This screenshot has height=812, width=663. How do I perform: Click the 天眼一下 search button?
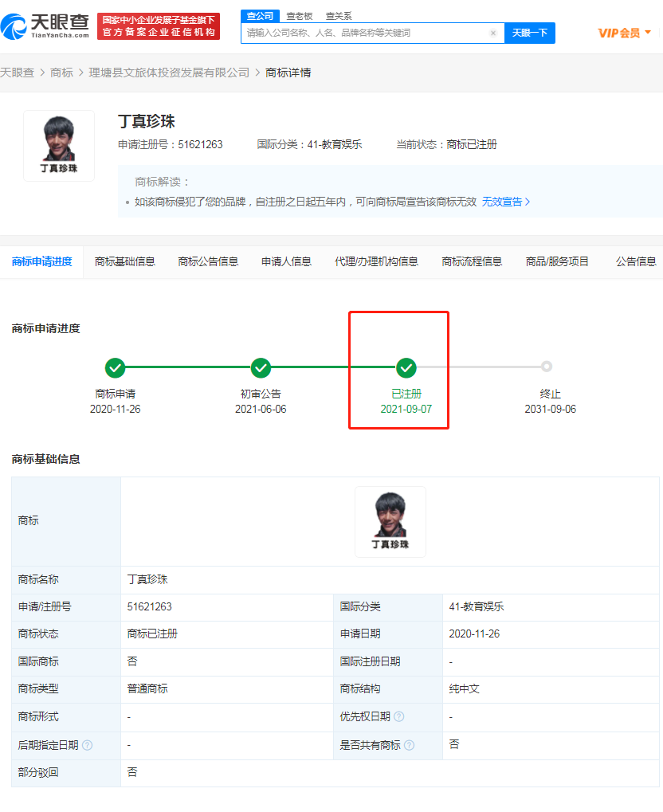coord(530,33)
